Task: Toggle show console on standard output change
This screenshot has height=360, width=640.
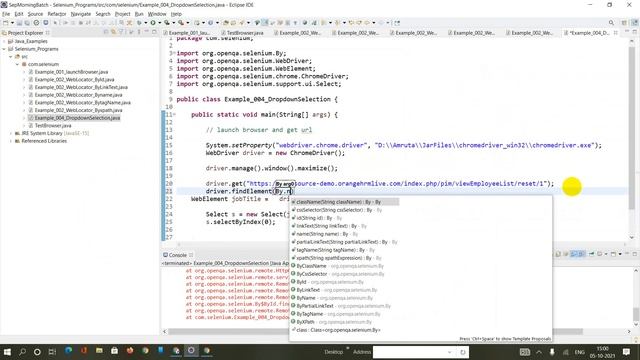Action: 573,254
